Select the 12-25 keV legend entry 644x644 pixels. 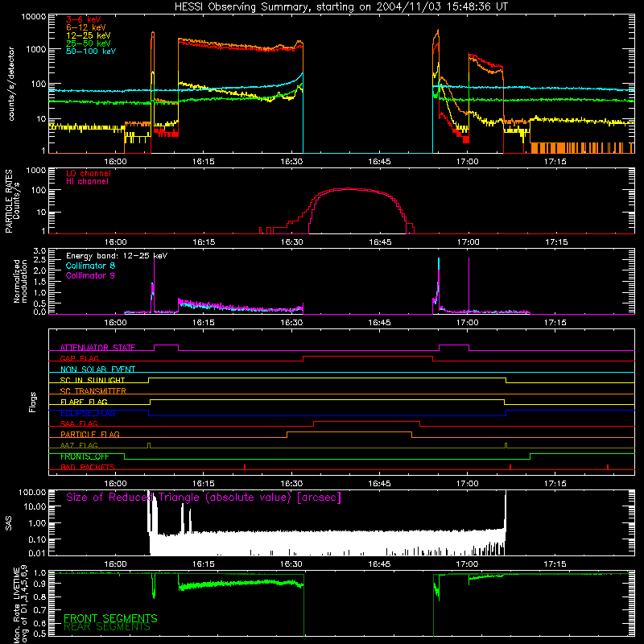point(89,35)
